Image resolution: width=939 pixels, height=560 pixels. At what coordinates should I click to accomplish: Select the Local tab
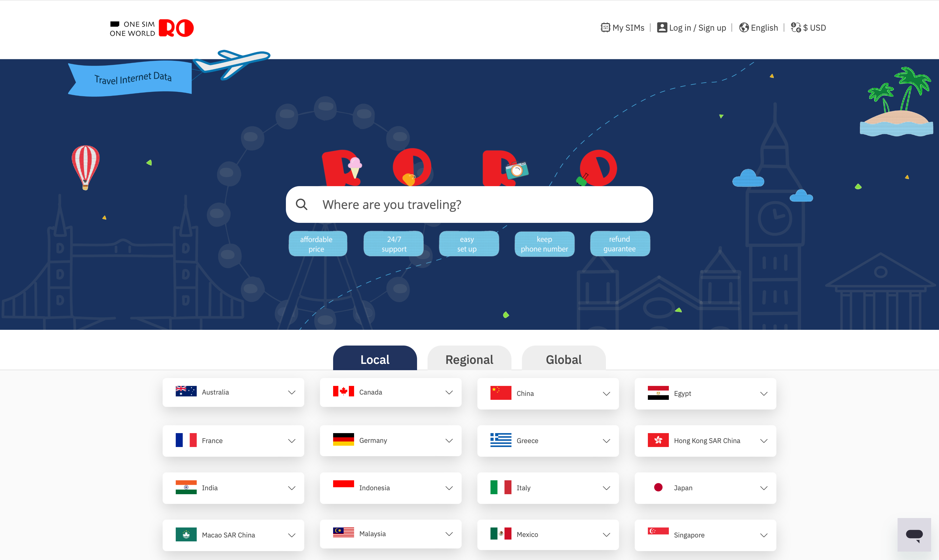pos(375,359)
